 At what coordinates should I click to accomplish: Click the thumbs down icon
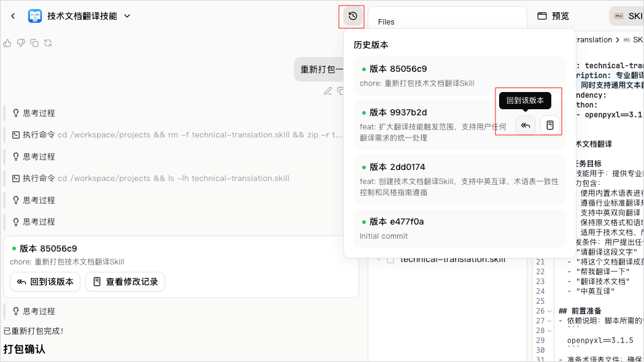[21, 43]
